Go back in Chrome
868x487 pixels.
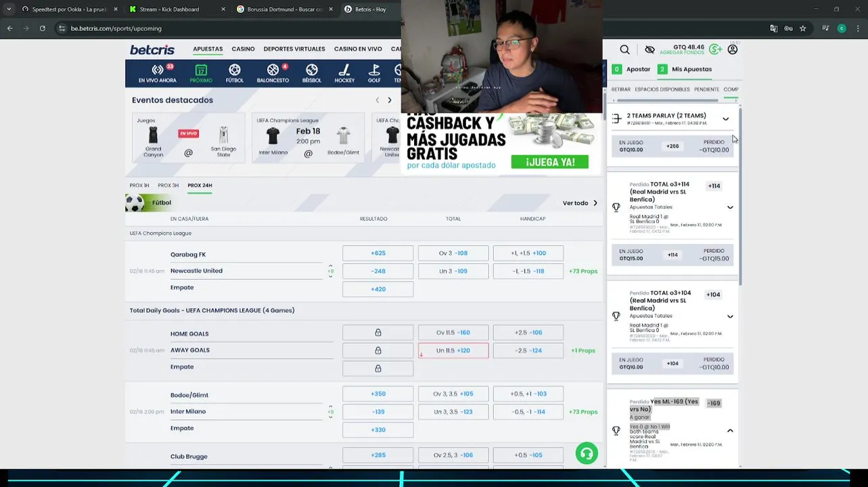coord(9,28)
